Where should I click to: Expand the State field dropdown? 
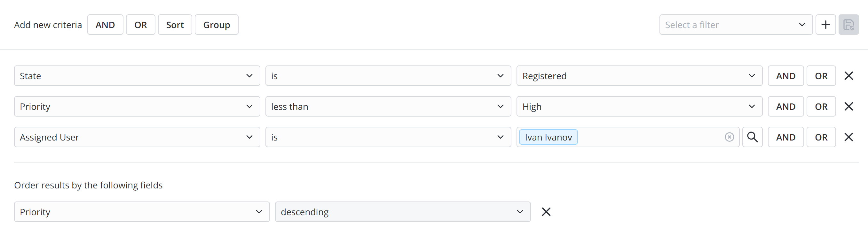point(137,76)
